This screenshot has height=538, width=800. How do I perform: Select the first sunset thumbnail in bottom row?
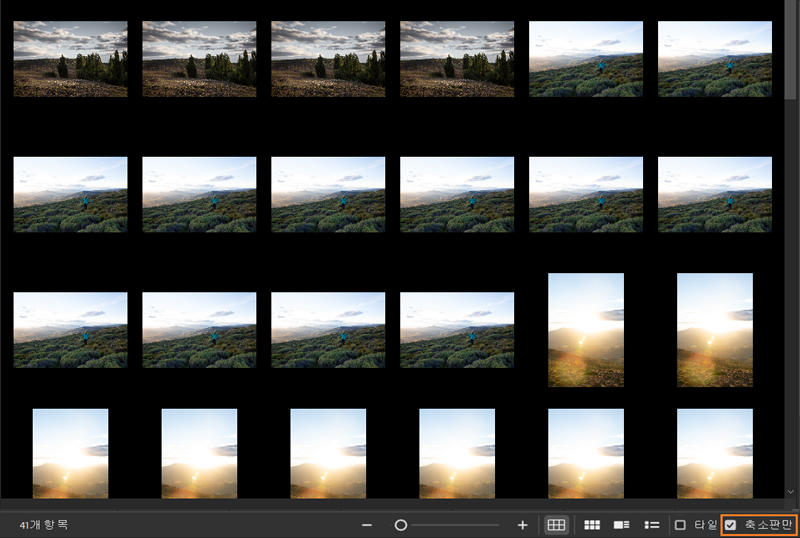click(x=70, y=453)
